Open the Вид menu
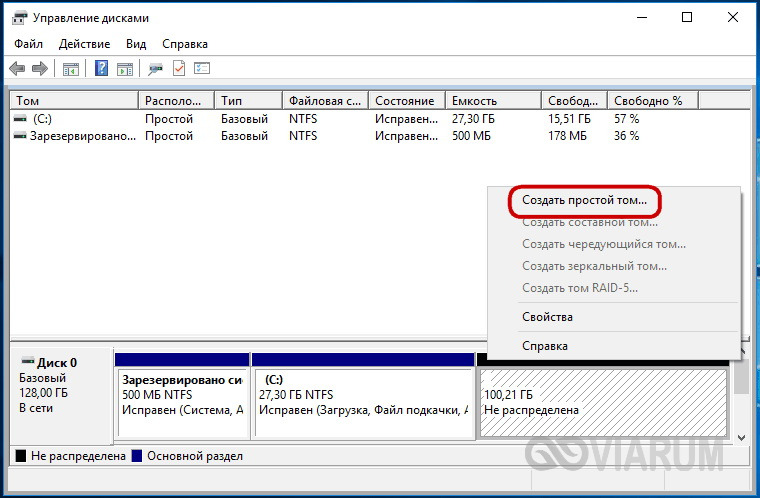Viewport: 760px width, 498px height. 136,44
